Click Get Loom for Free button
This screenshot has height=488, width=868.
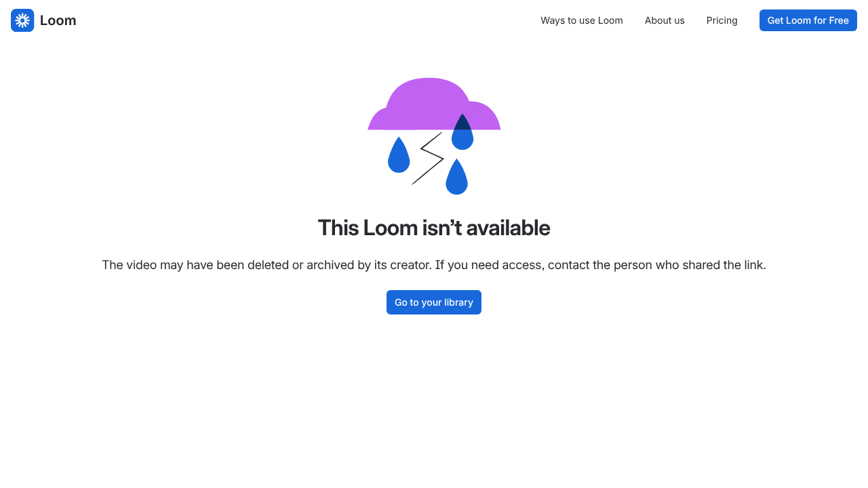(808, 20)
